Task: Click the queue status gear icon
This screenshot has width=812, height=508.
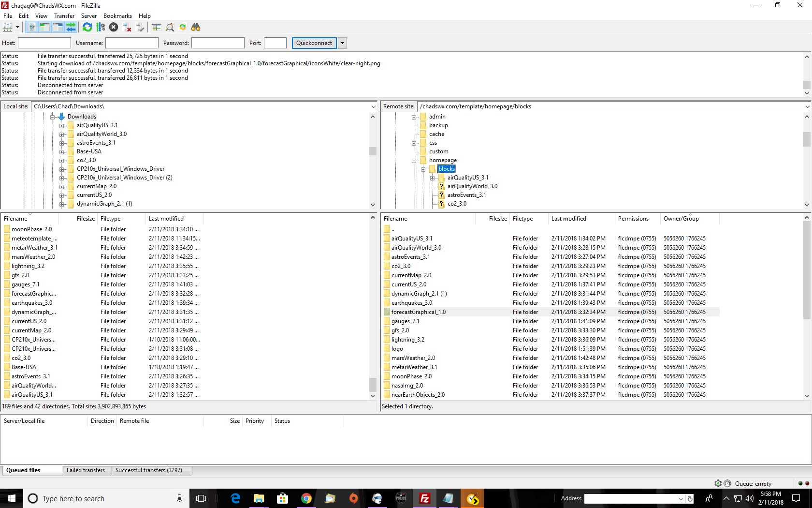Action: [x=718, y=483]
